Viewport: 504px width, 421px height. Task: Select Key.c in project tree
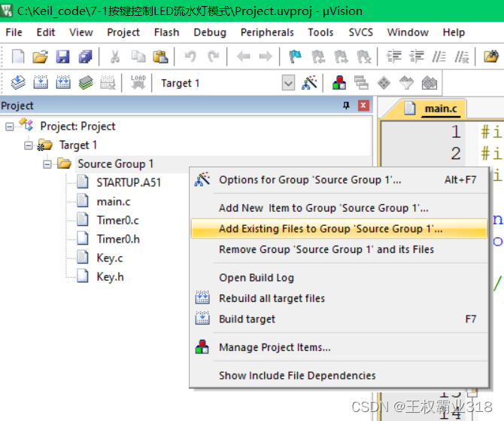tap(110, 258)
